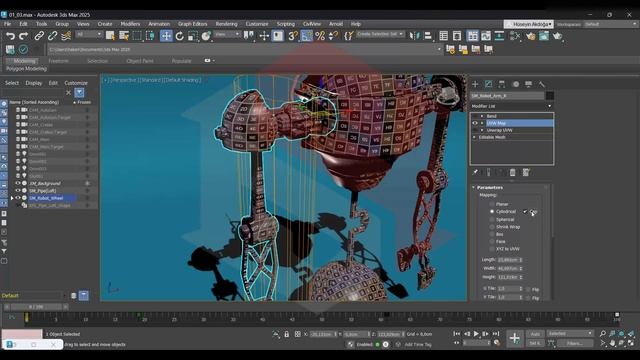
Task: Toggle Scene Explorer icon
Action: pyautogui.click(x=444, y=36)
